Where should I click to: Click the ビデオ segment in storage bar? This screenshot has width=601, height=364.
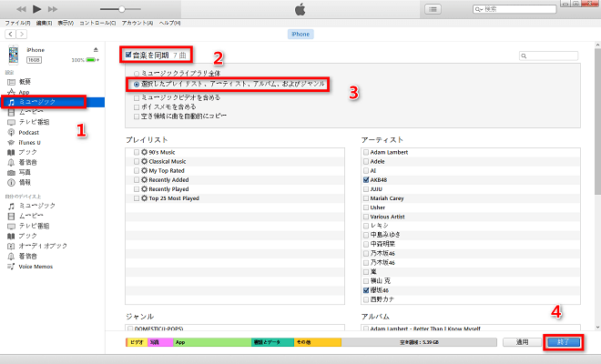click(x=137, y=342)
